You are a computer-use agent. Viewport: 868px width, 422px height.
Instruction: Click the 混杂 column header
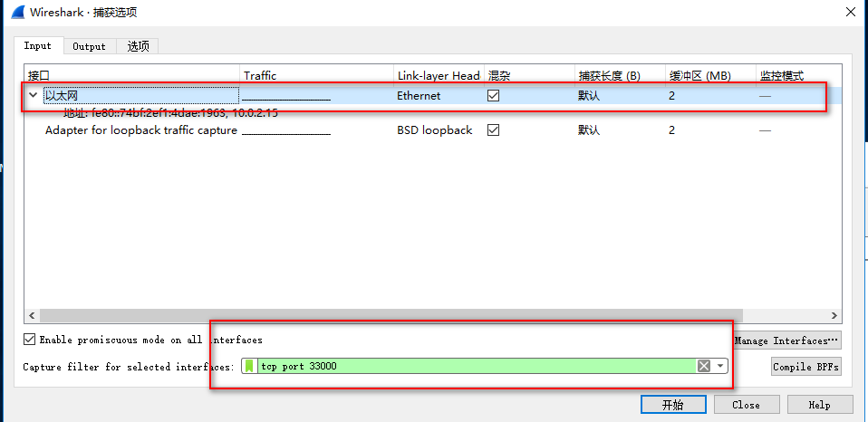pos(529,76)
